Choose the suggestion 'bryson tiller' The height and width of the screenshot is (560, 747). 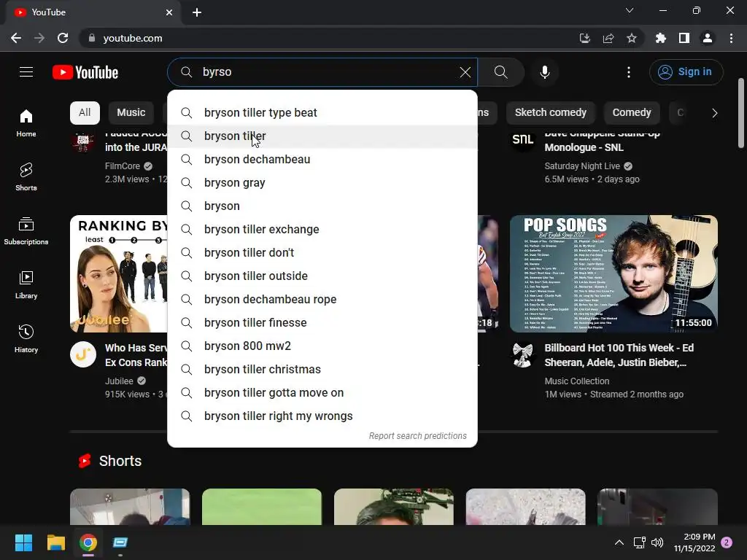(x=322, y=136)
